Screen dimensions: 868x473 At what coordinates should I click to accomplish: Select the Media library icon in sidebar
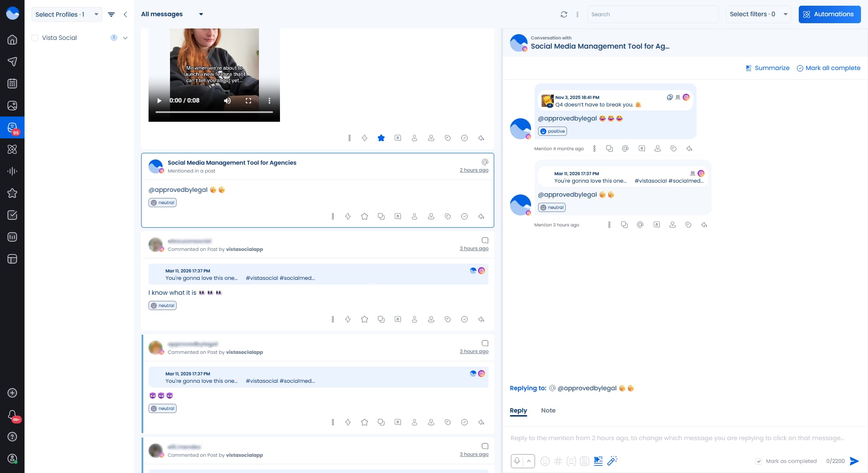pyautogui.click(x=12, y=106)
